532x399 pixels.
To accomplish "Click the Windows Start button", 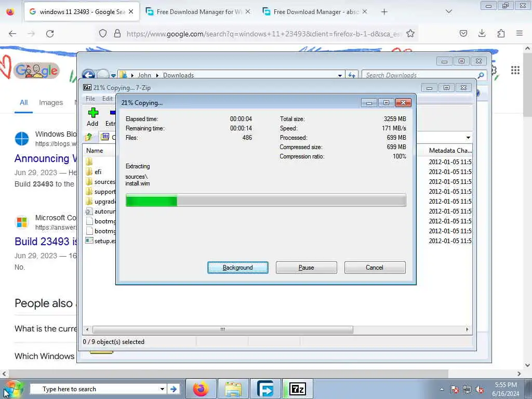I will point(14,389).
